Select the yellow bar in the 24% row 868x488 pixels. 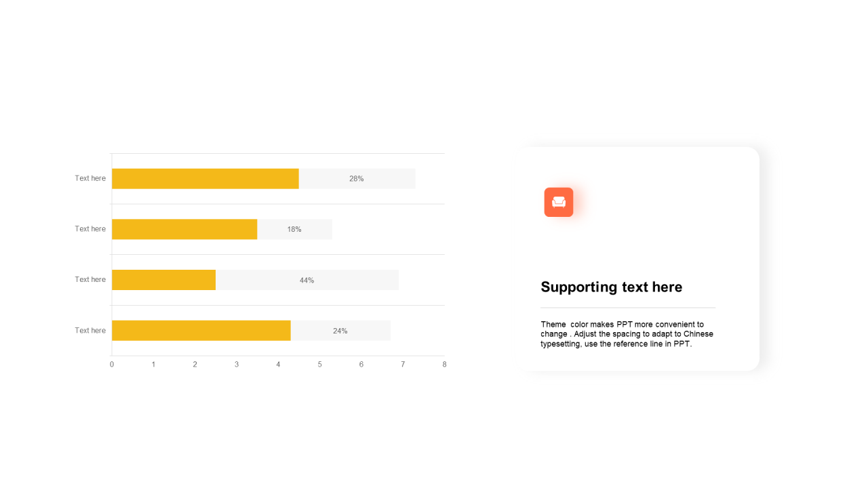pos(201,331)
